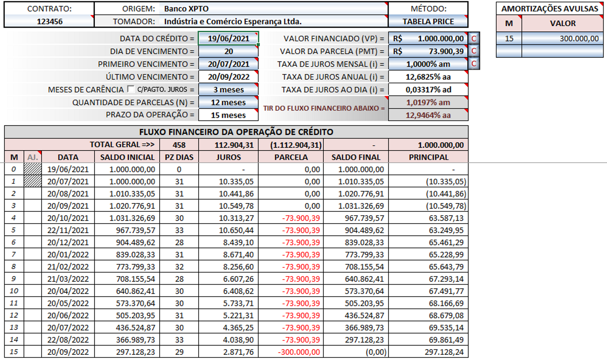Viewport: 607px width, 364px height.
Task: Click the Último Vencimento value 20/09/2022
Action: click(229, 77)
